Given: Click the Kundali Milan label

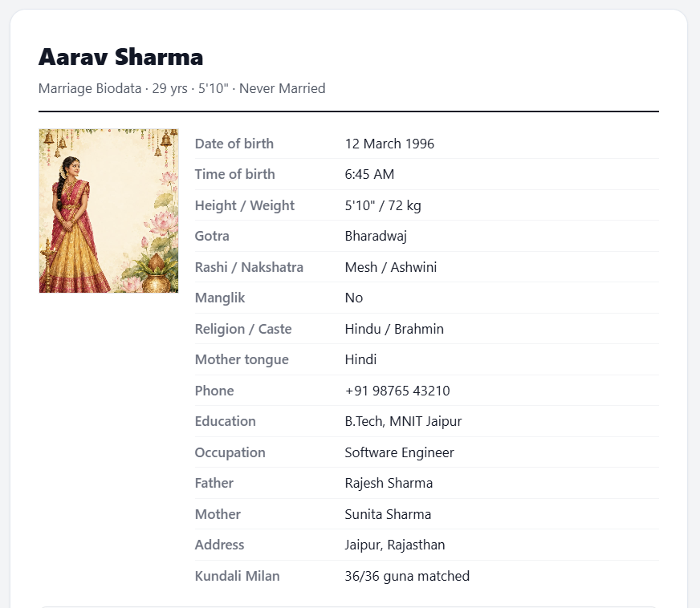Looking at the screenshot, I should tap(237, 576).
